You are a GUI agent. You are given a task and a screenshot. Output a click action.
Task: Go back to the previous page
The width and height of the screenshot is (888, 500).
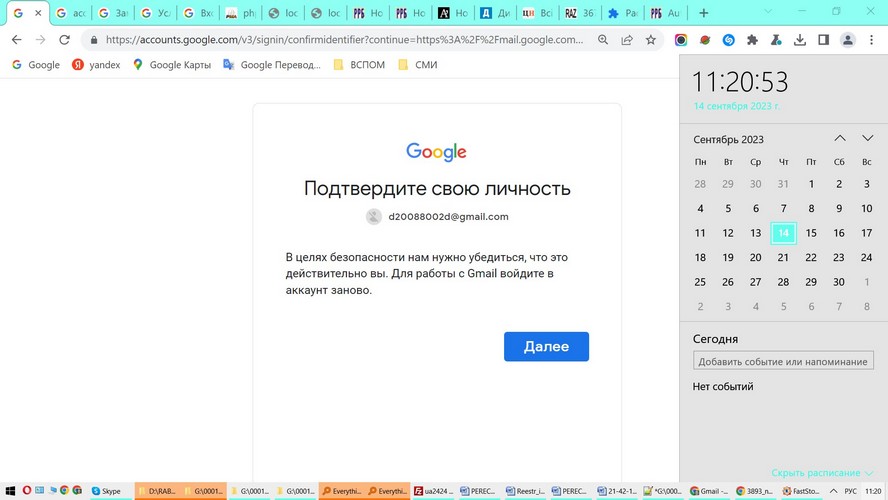coord(16,40)
